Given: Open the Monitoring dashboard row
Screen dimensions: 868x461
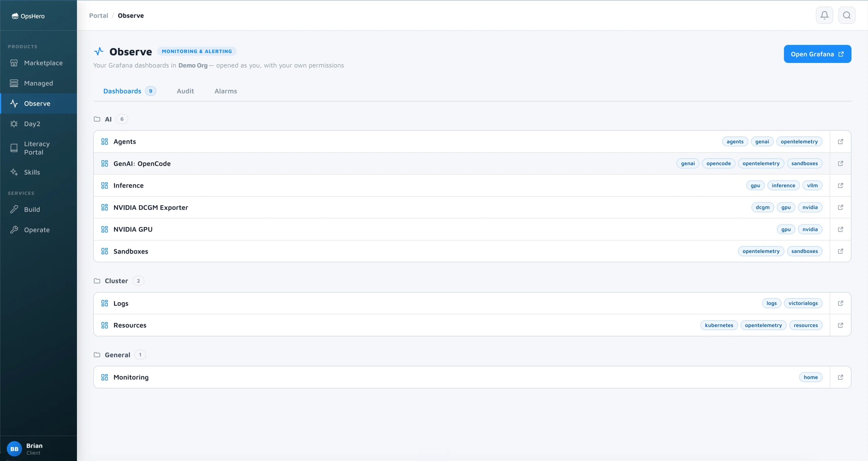Looking at the screenshot, I should click(461, 377).
